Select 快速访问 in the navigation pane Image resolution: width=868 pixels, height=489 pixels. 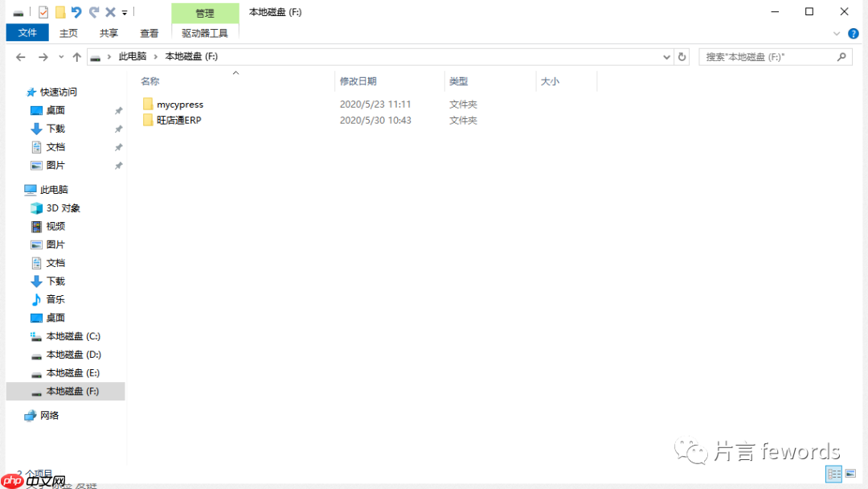[x=58, y=92]
